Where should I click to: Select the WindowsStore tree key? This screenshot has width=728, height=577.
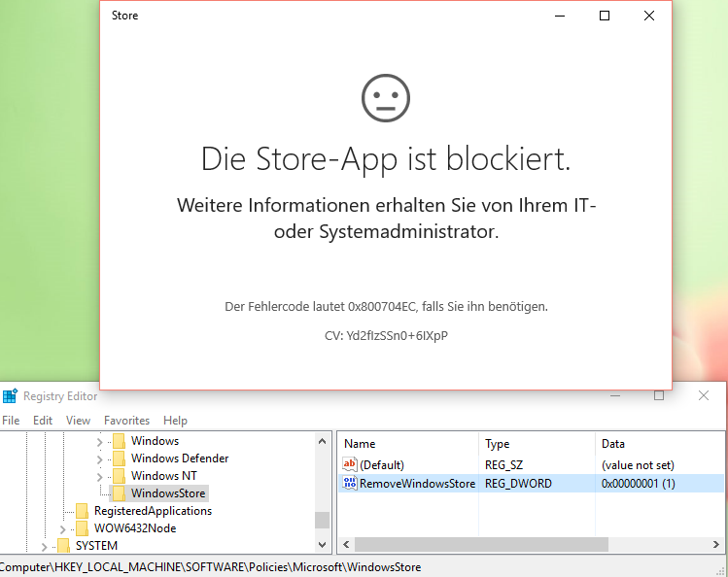click(168, 493)
